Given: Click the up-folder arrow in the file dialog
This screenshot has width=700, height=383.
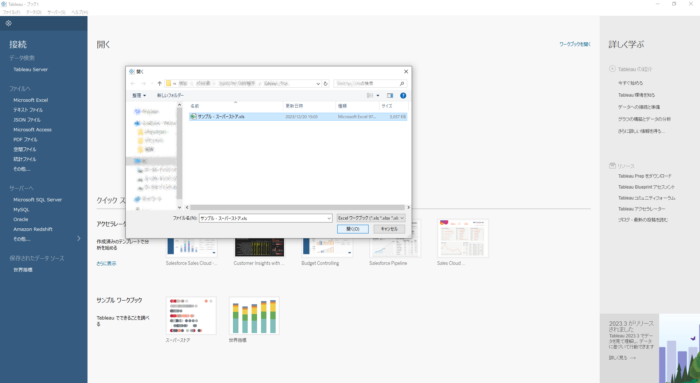Looking at the screenshot, I should (x=159, y=83).
